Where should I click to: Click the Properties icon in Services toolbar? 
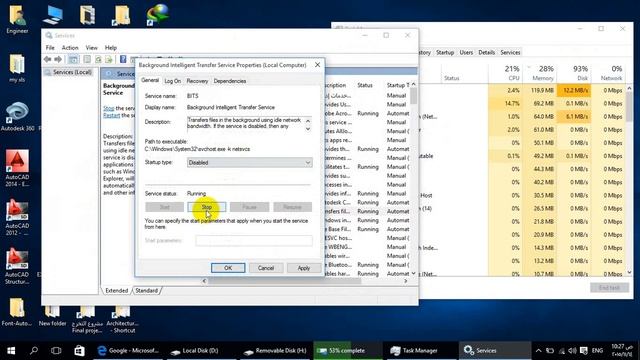(x=87, y=60)
